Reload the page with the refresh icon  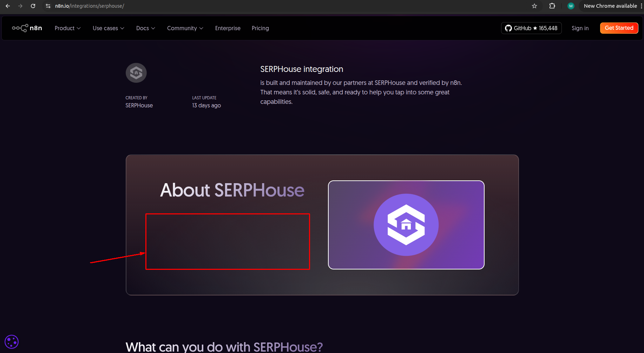click(x=33, y=6)
